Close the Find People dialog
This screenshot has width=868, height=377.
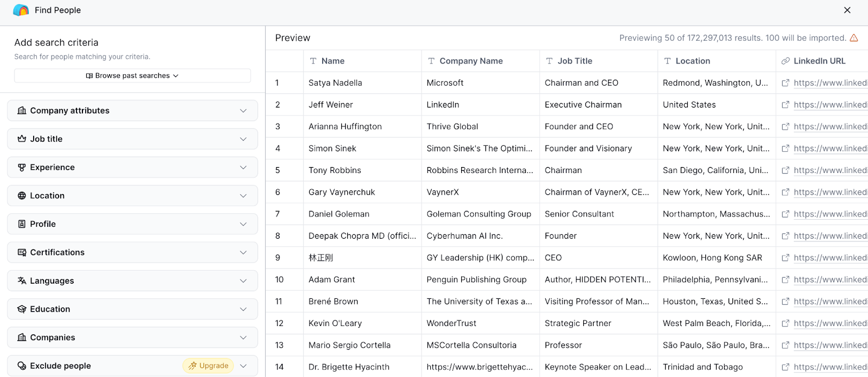(x=847, y=10)
